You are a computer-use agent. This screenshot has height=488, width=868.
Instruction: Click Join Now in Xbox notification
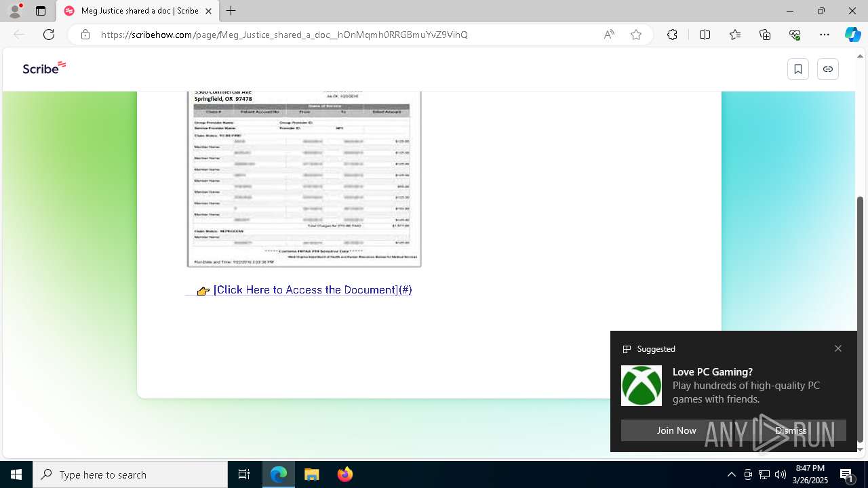[676, 430]
